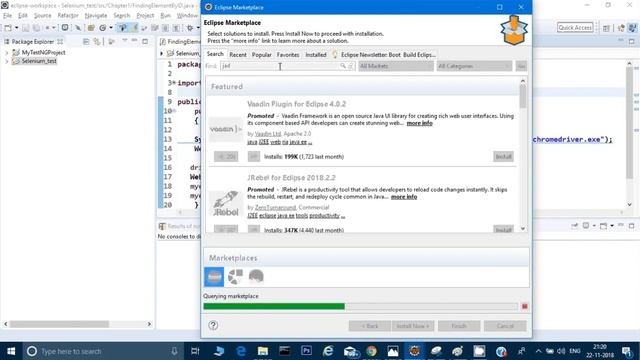Select the second marketplace catalog icon
The image size is (640, 360).
click(236, 277)
